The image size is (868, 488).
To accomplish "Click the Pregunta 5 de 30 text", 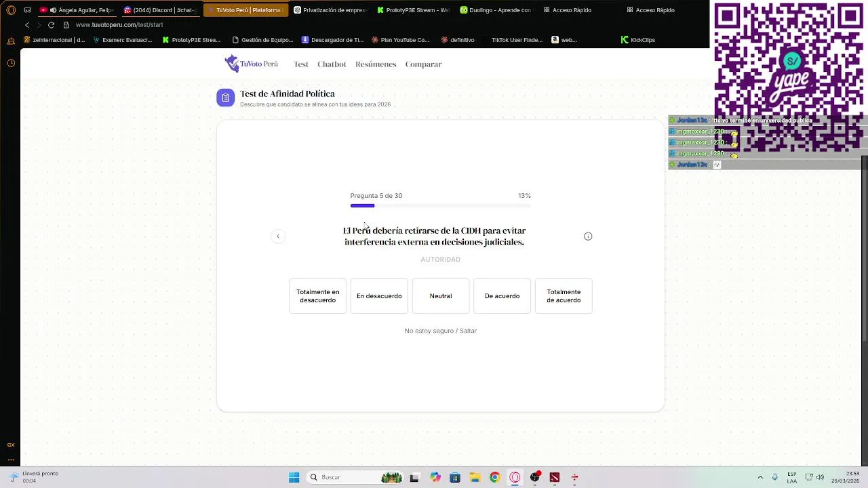I will pos(376,196).
